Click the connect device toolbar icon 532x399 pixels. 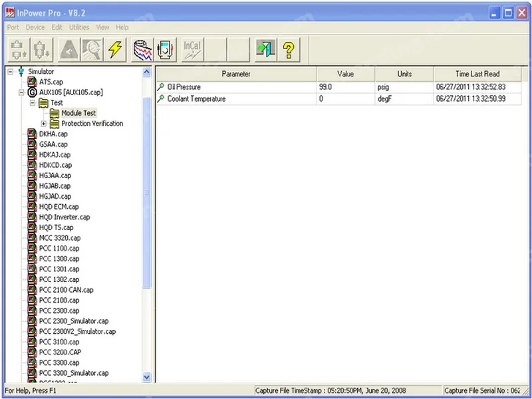[19, 49]
